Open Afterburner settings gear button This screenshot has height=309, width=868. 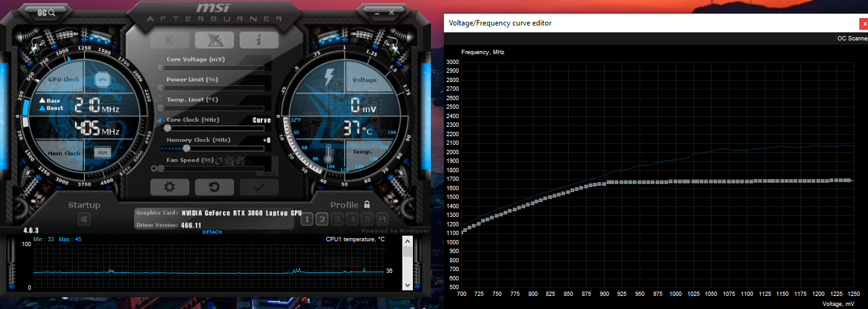[x=169, y=187]
